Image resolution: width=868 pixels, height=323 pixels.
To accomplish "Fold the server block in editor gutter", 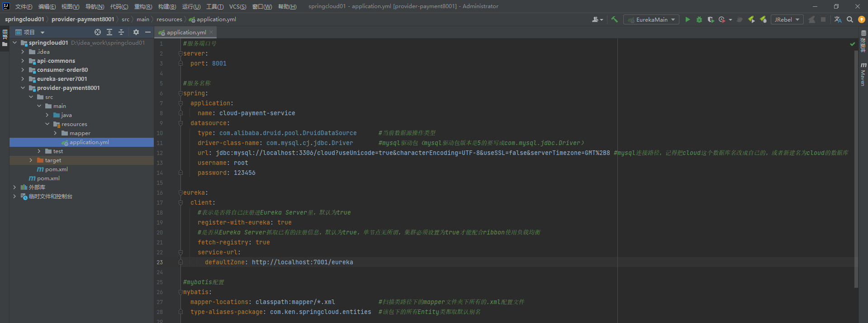I will click(180, 54).
